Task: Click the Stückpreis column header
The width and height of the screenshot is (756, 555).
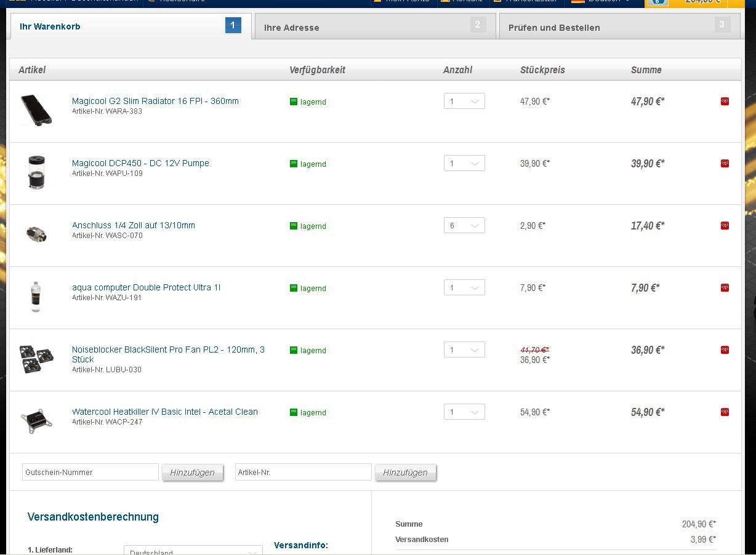Action: 542,70
